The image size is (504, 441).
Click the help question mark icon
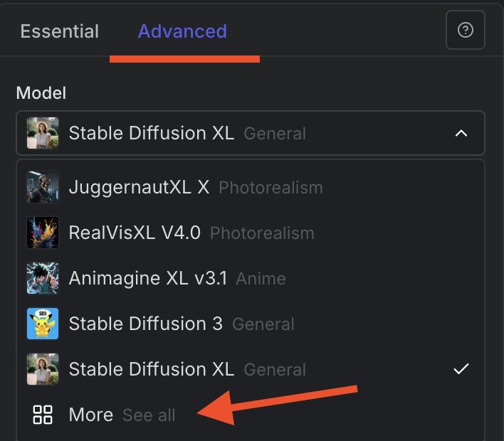click(x=465, y=31)
